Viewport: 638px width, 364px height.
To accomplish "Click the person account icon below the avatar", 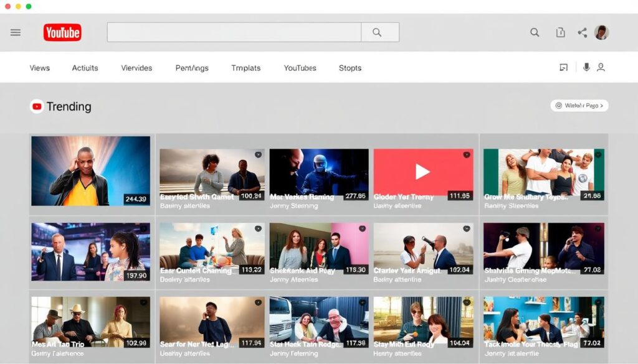I will (x=601, y=67).
